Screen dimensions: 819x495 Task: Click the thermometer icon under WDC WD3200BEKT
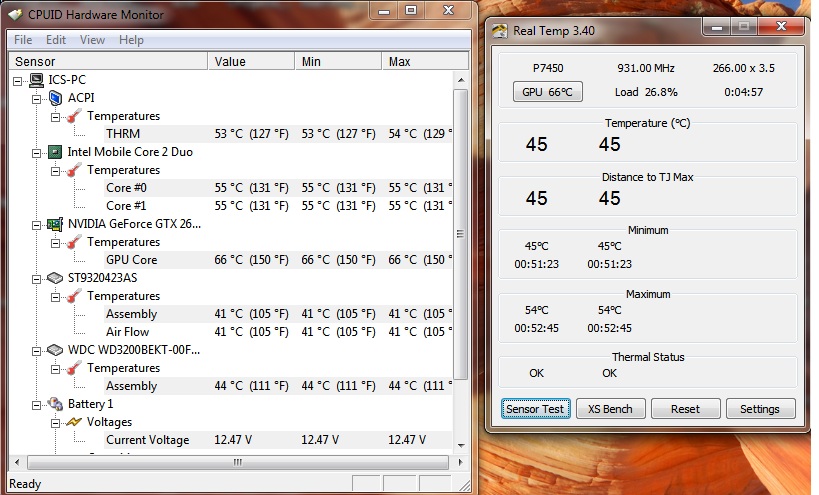pyautogui.click(x=74, y=368)
